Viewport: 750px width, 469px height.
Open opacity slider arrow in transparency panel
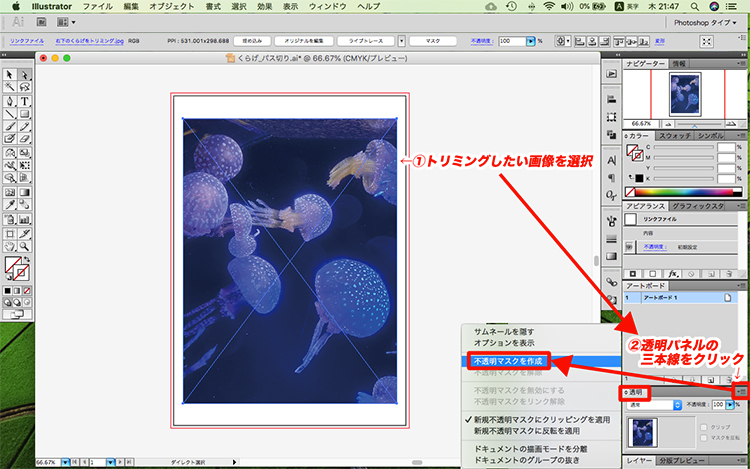(729, 406)
